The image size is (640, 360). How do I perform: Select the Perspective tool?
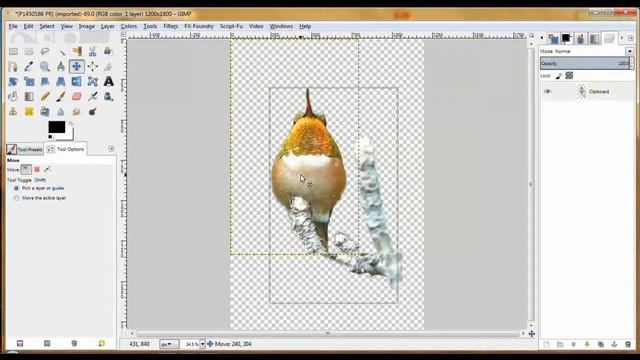(61, 82)
